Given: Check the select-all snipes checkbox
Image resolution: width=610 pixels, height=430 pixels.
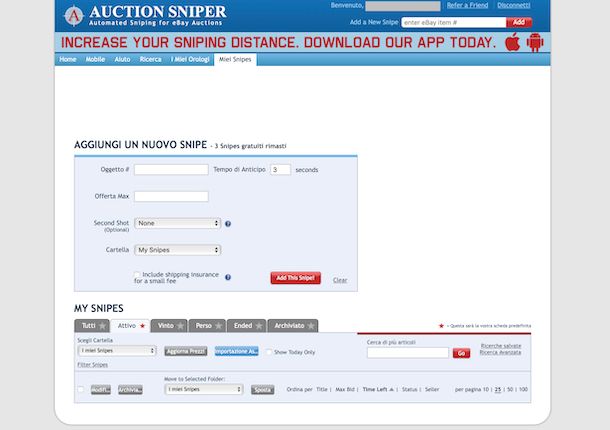Looking at the screenshot, I should pyautogui.click(x=81, y=389).
